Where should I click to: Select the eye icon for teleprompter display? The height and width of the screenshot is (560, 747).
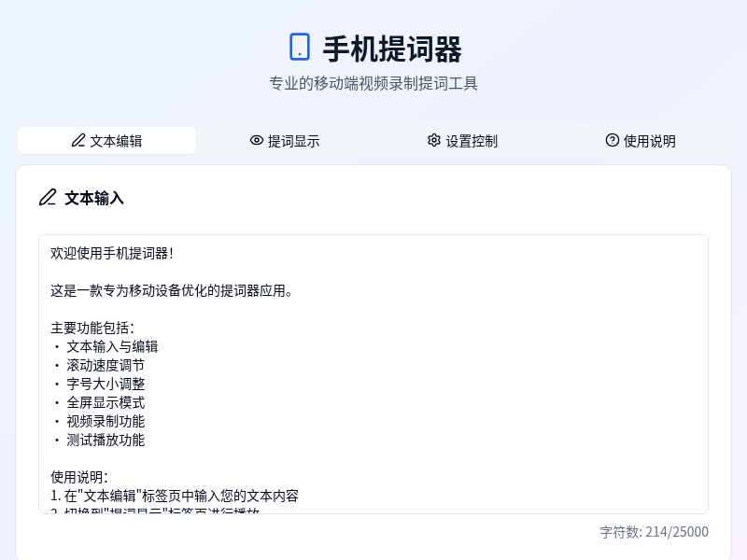[x=256, y=140]
